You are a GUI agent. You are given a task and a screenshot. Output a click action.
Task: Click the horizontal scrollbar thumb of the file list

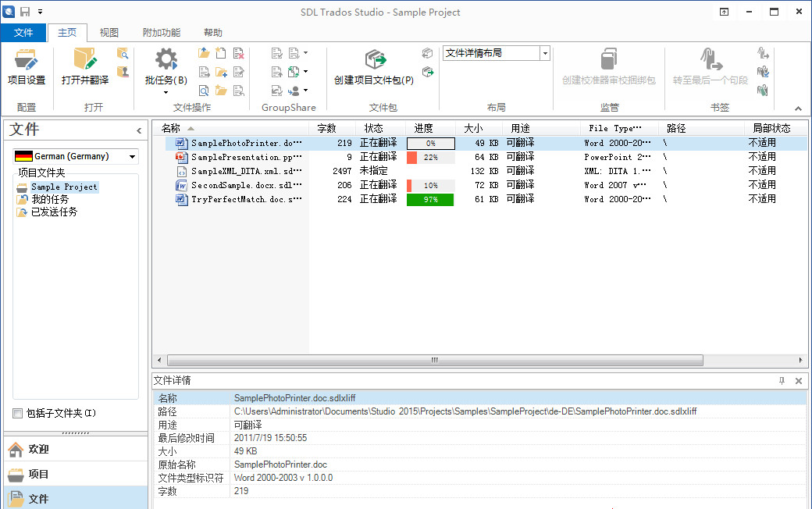pos(435,360)
